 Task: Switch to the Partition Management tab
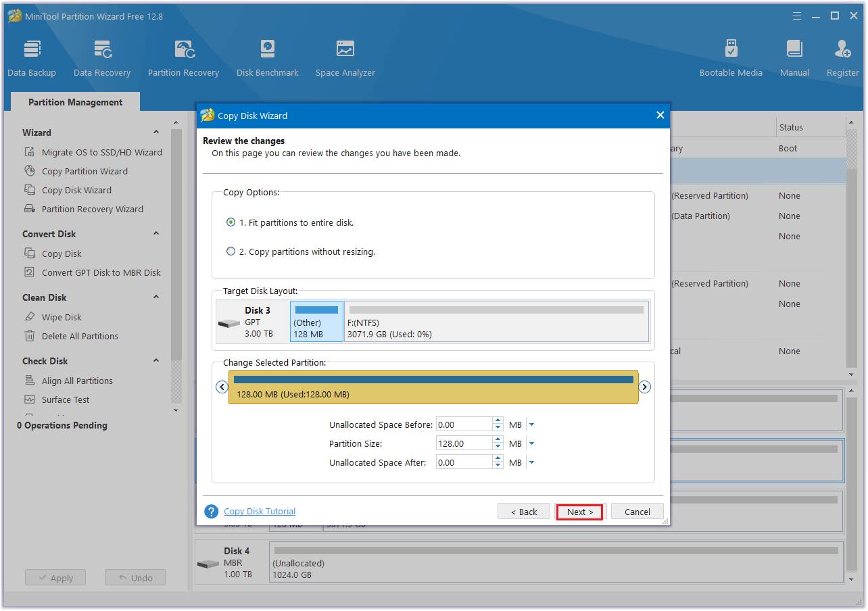point(76,102)
